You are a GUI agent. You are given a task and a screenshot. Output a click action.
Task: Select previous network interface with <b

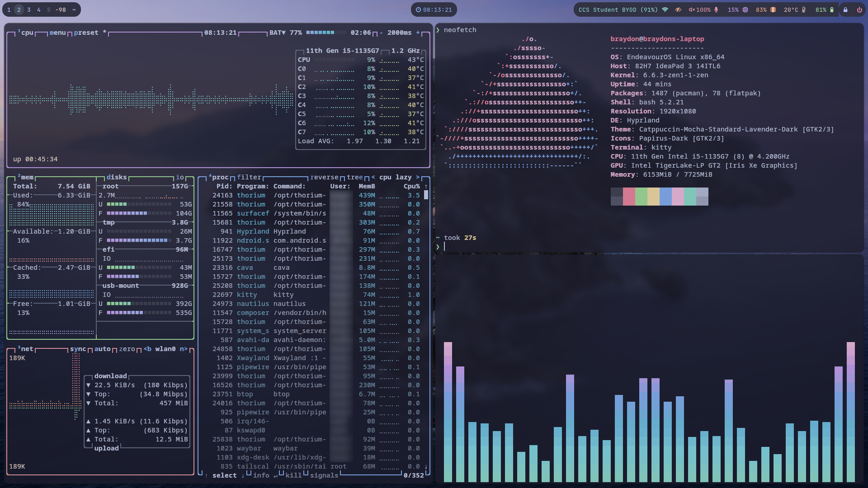click(147, 349)
